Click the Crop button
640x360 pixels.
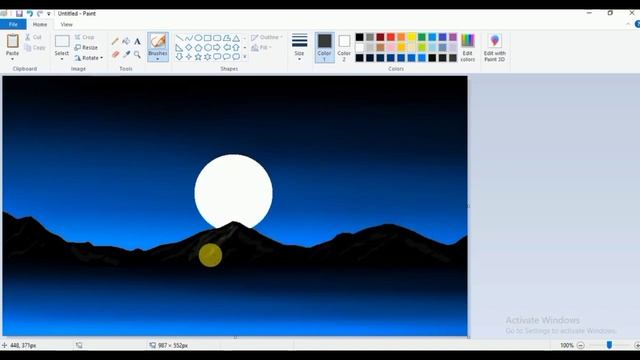click(84, 37)
